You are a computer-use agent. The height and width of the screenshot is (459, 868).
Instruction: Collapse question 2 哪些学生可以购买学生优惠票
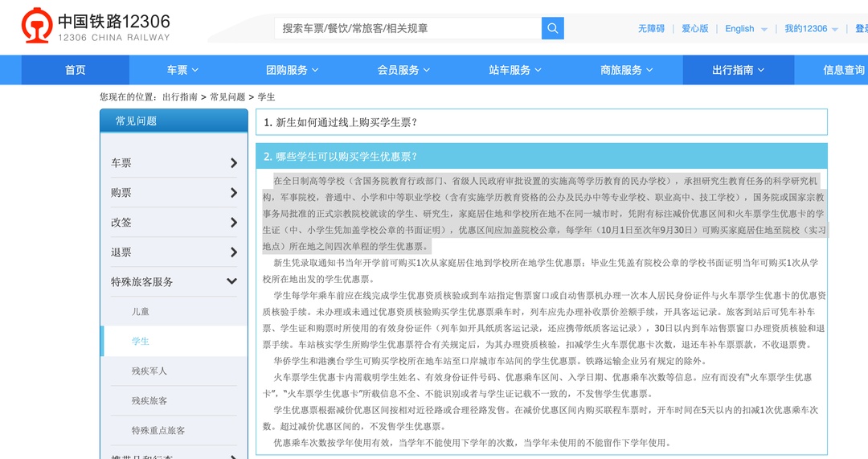point(542,157)
